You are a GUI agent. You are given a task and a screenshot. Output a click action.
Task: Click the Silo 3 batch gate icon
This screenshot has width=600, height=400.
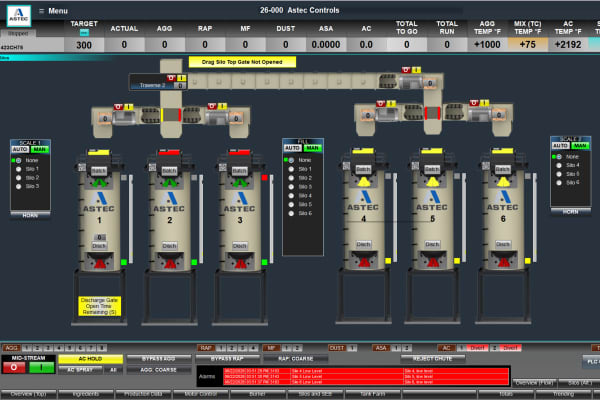click(240, 182)
